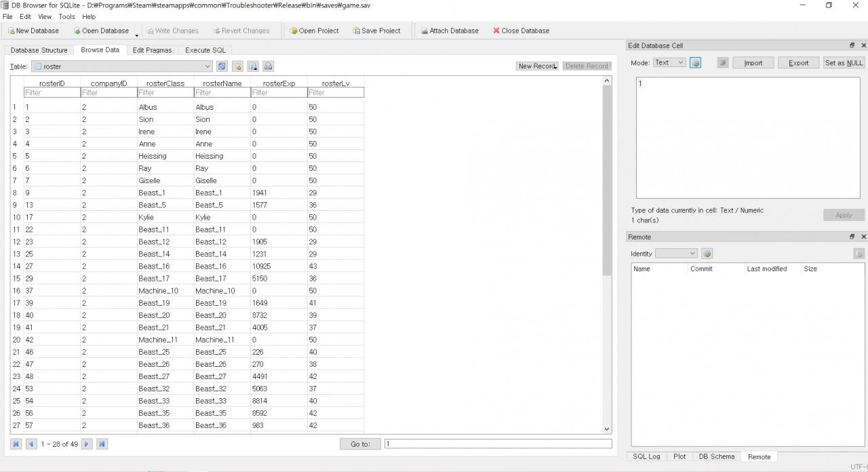The width and height of the screenshot is (868, 472).
Task: Click the Attach Database toolbar button
Action: [449, 31]
